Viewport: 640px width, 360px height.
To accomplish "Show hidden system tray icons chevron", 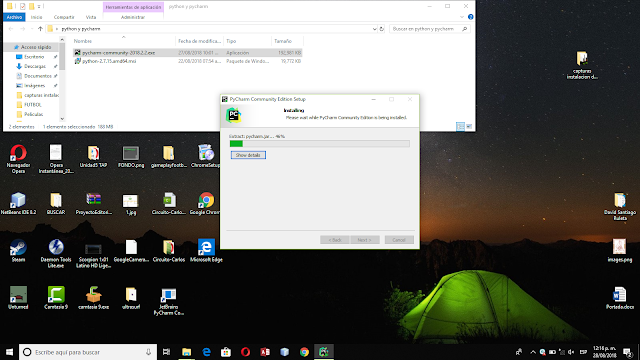I will point(533,352).
